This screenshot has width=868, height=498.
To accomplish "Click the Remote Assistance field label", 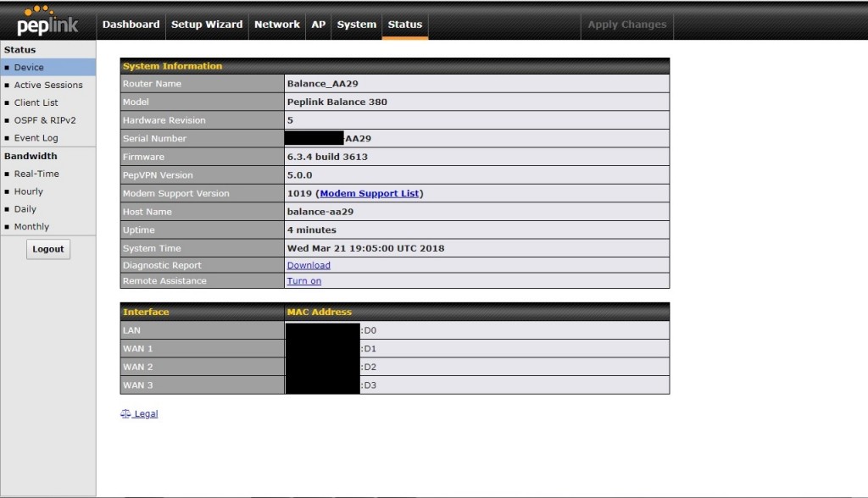I will (164, 280).
